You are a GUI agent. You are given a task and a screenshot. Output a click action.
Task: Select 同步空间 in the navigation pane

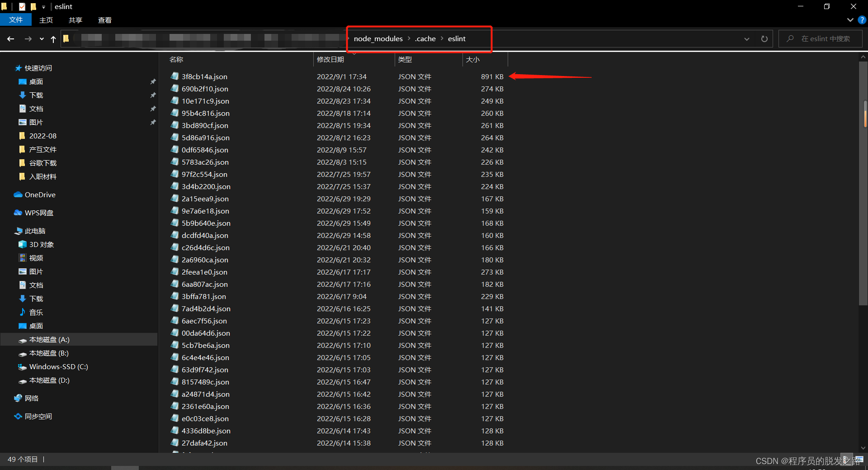pyautogui.click(x=38, y=417)
